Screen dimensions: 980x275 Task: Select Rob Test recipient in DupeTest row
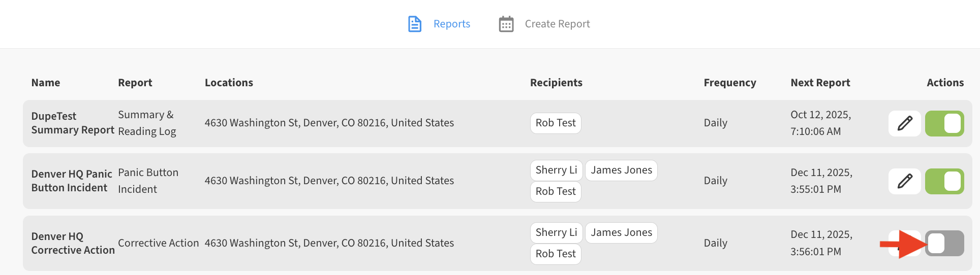tap(555, 123)
